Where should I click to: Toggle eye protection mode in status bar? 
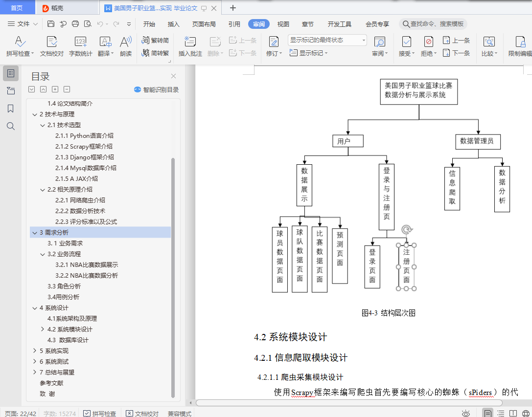coord(466,413)
